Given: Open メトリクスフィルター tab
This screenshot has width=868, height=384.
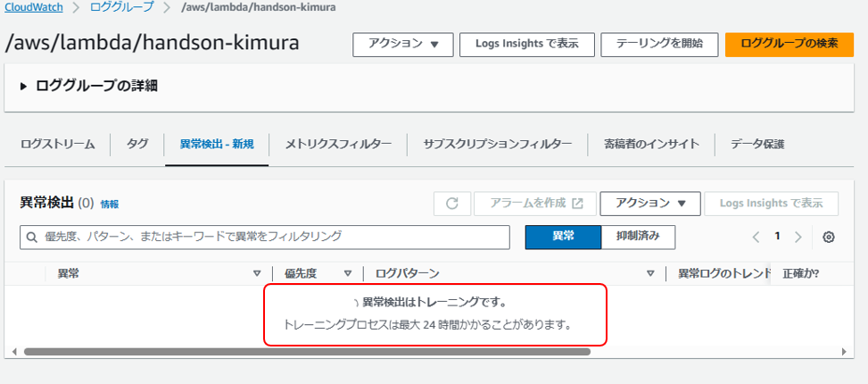Looking at the screenshot, I should point(338,145).
